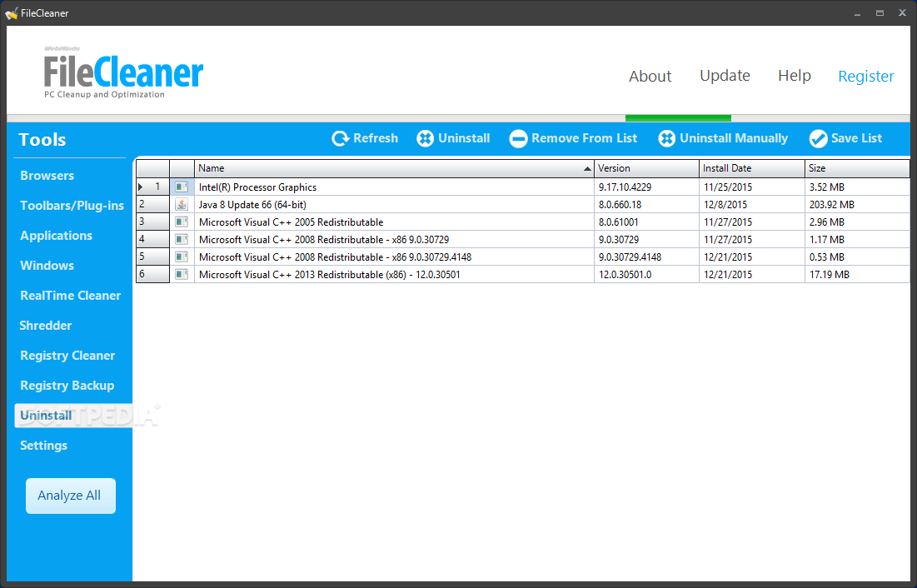
Task: Click size cell 0.53 MB
Action: (857, 257)
